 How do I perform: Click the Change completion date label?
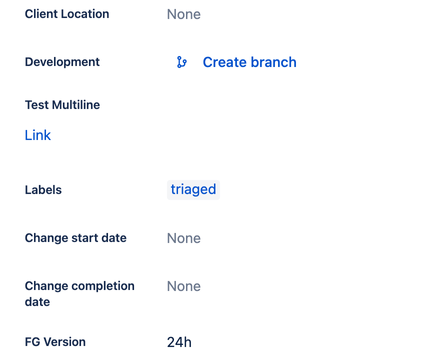coord(80,294)
